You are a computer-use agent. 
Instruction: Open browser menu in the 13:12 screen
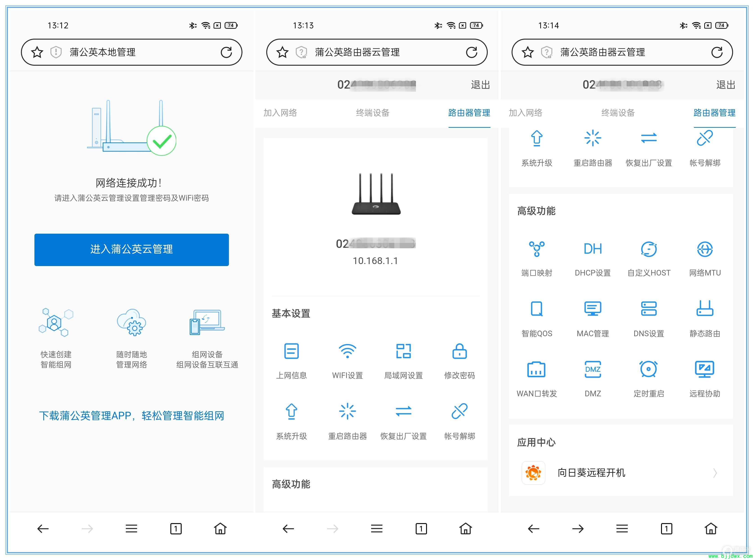click(131, 529)
